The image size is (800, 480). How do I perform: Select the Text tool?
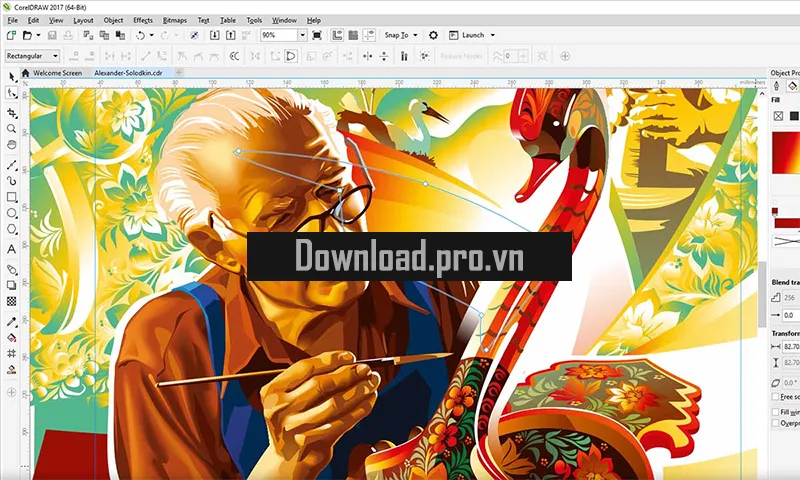tap(12, 249)
